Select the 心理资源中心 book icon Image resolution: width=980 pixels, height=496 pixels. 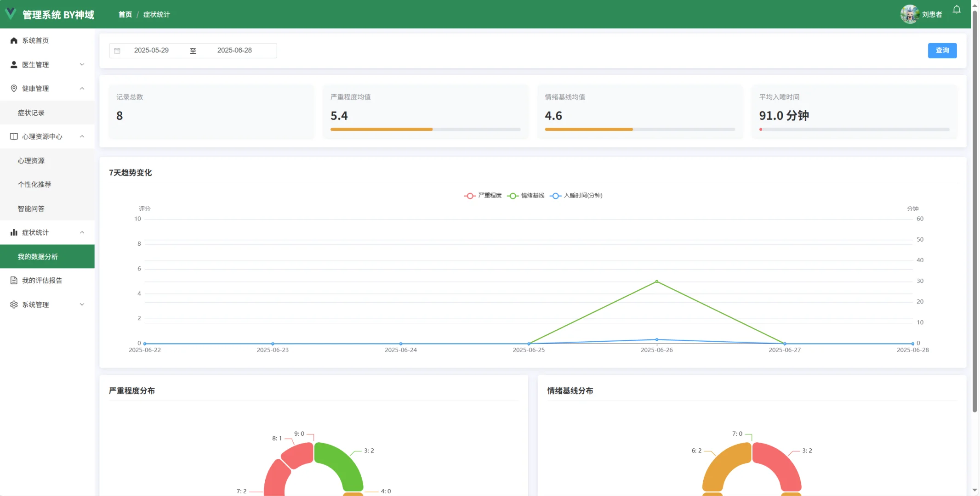pos(14,136)
